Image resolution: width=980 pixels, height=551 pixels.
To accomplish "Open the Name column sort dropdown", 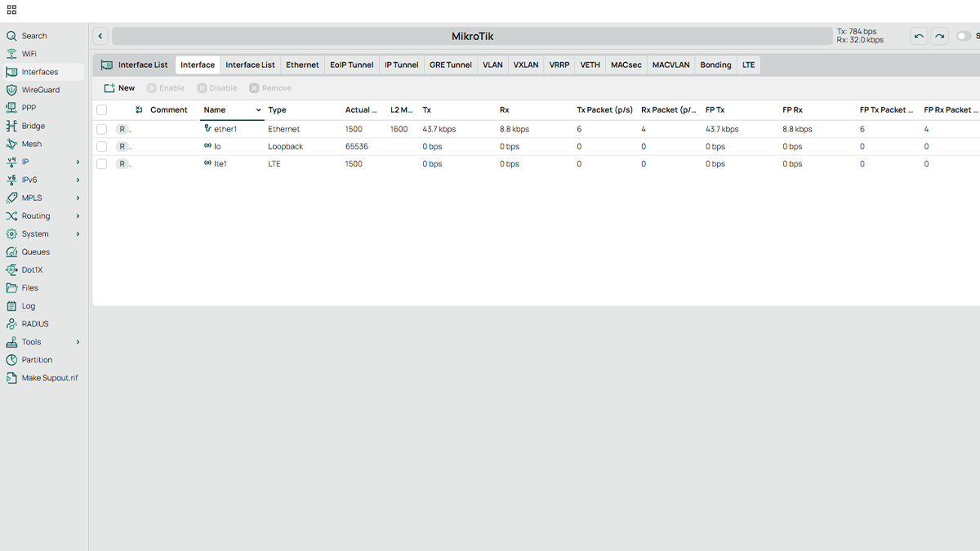I will coord(258,110).
